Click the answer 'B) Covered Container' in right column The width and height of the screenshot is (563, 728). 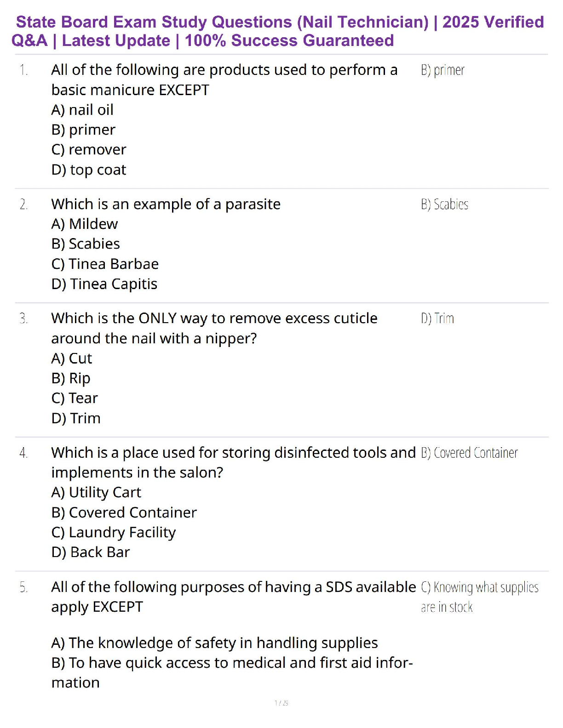[469, 453]
